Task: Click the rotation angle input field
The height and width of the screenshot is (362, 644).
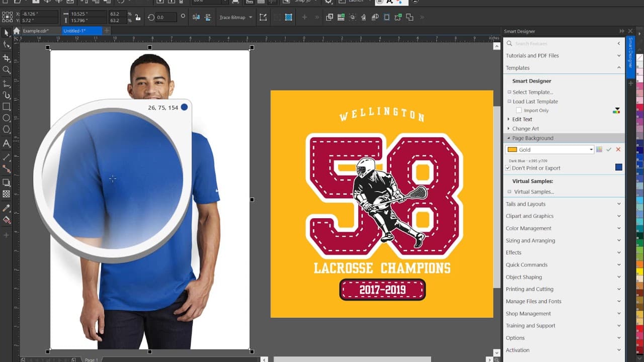Action: (x=166, y=17)
